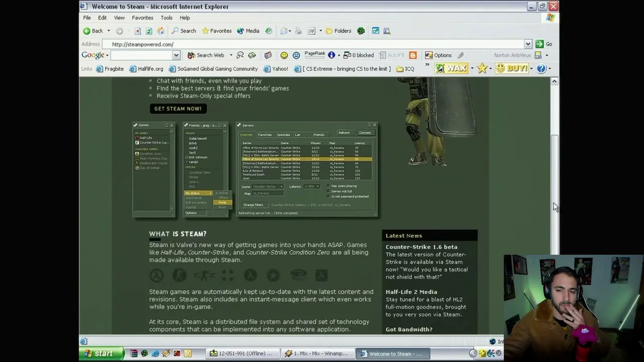Open page info blue 'i' icon
Image resolution: width=644 pixels, height=362 pixels.
pyautogui.click(x=331, y=55)
